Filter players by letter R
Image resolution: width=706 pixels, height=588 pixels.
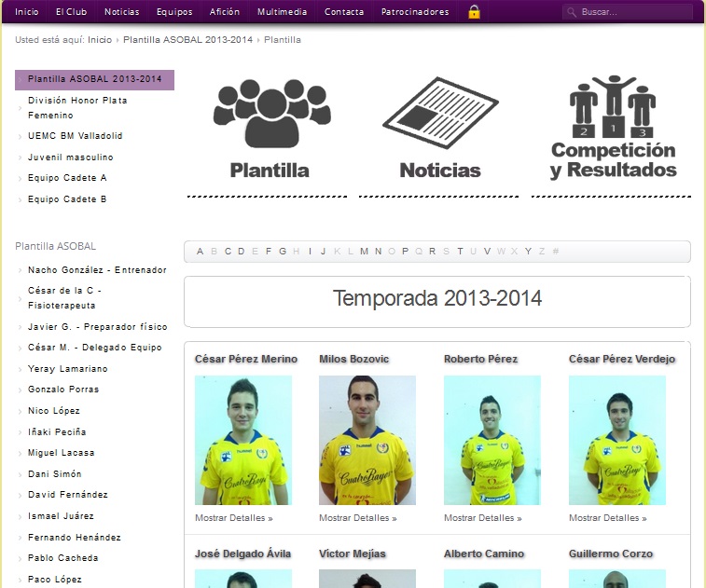(x=432, y=251)
